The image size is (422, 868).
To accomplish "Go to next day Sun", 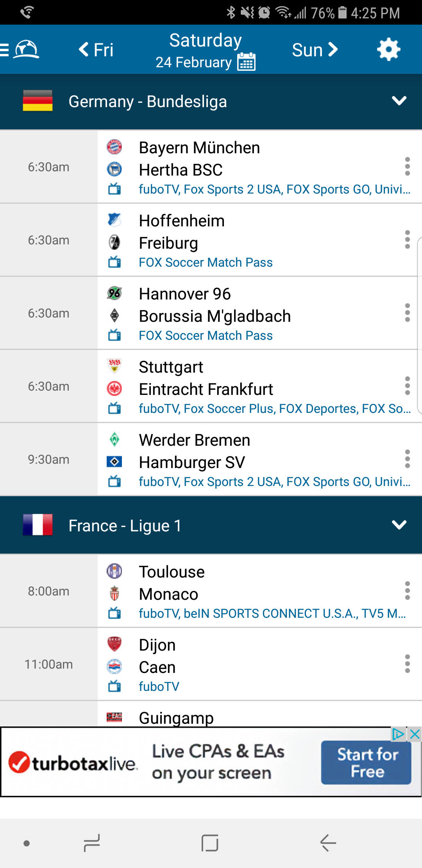I will tap(315, 50).
